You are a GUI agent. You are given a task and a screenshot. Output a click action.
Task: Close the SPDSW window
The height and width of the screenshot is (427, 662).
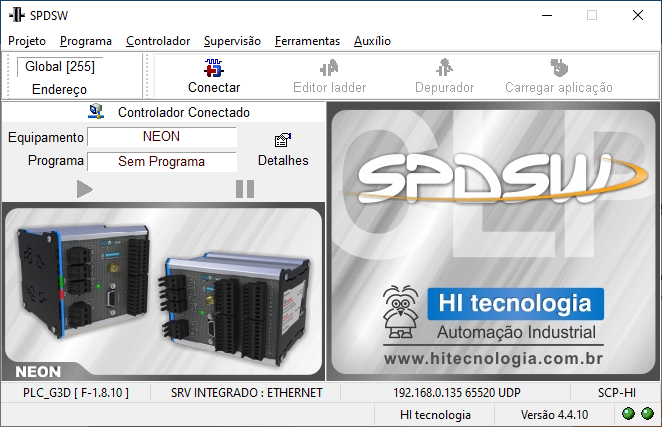click(x=638, y=15)
